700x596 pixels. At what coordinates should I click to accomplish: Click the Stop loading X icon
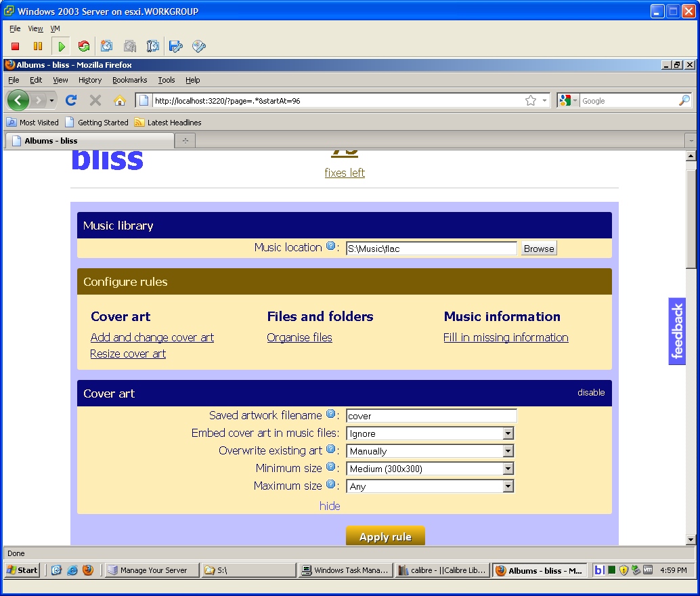[x=95, y=100]
